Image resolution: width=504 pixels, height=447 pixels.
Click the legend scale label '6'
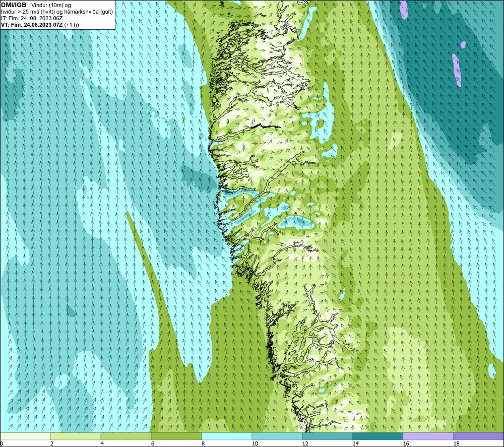(x=153, y=444)
